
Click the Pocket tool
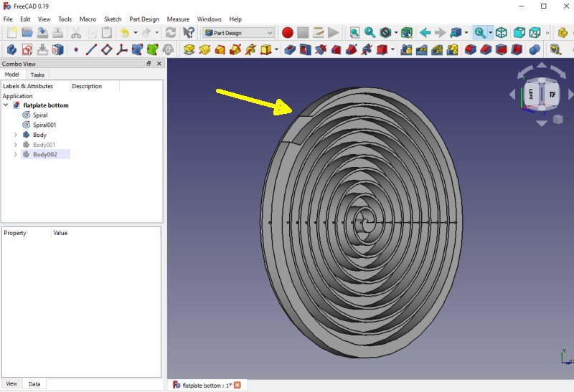[x=290, y=49]
